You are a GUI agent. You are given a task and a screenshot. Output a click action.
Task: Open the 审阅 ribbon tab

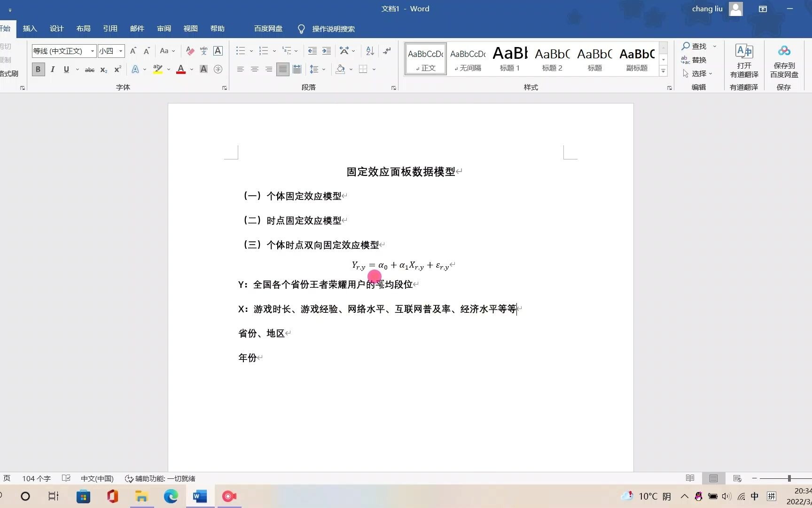click(x=164, y=28)
